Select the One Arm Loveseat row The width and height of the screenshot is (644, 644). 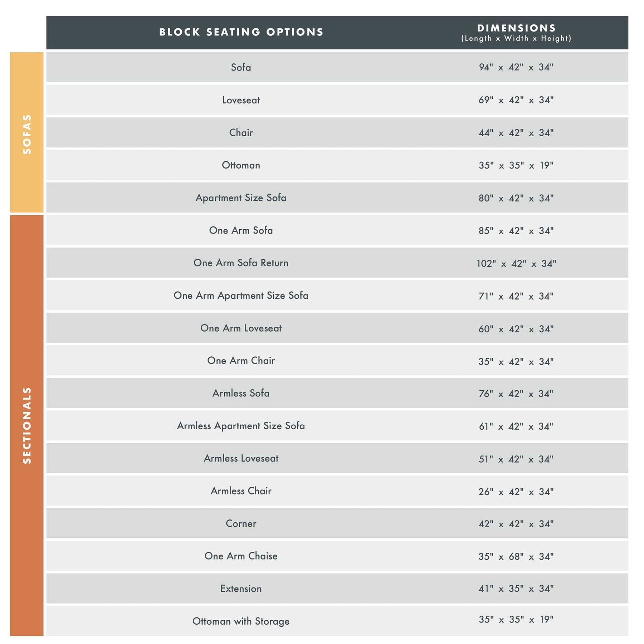(241, 328)
